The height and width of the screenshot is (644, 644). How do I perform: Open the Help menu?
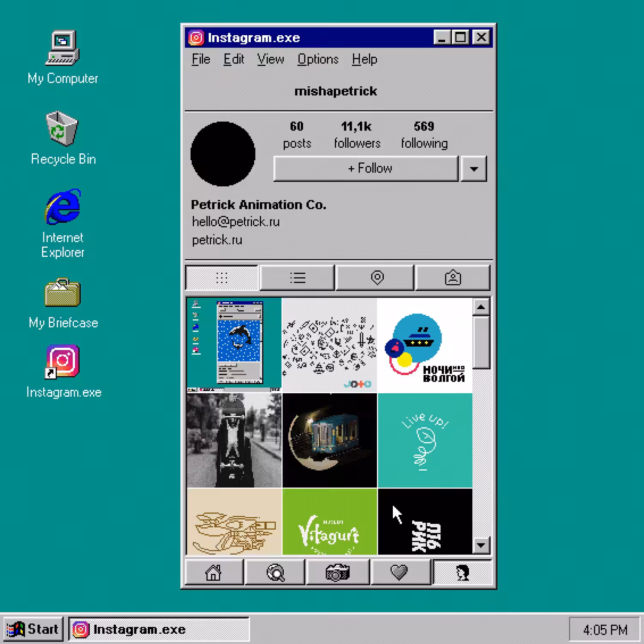(x=365, y=59)
